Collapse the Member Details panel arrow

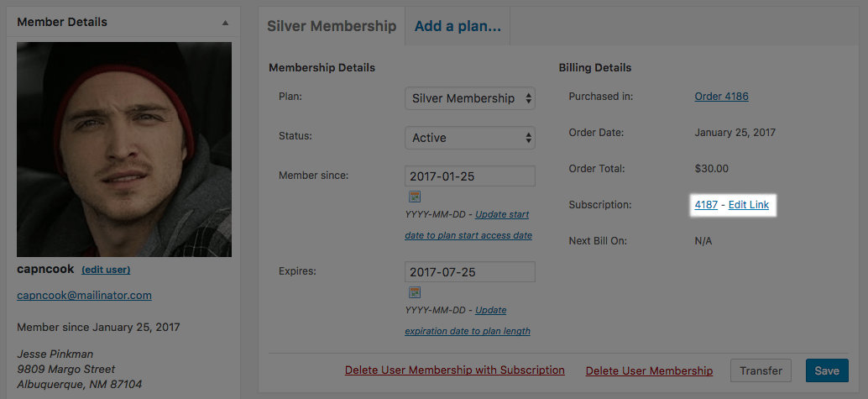click(225, 23)
